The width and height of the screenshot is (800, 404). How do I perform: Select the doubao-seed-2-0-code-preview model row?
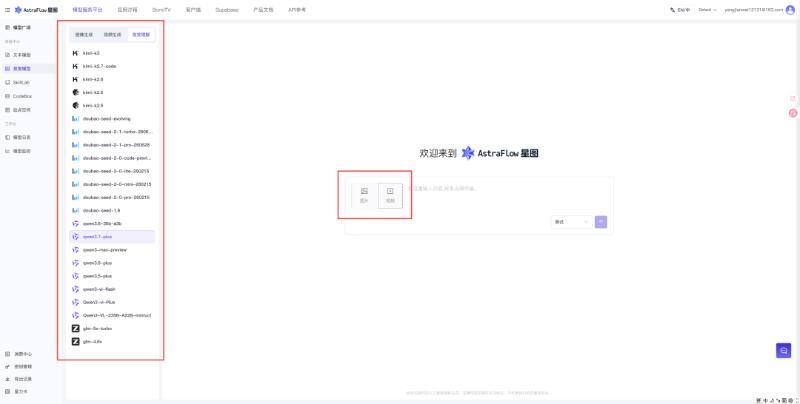pyautogui.click(x=112, y=158)
